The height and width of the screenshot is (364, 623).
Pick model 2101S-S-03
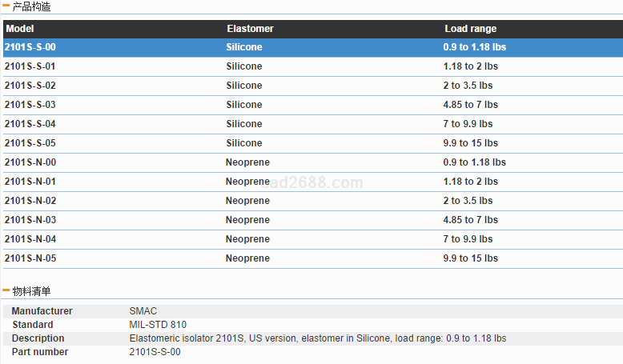pyautogui.click(x=30, y=105)
